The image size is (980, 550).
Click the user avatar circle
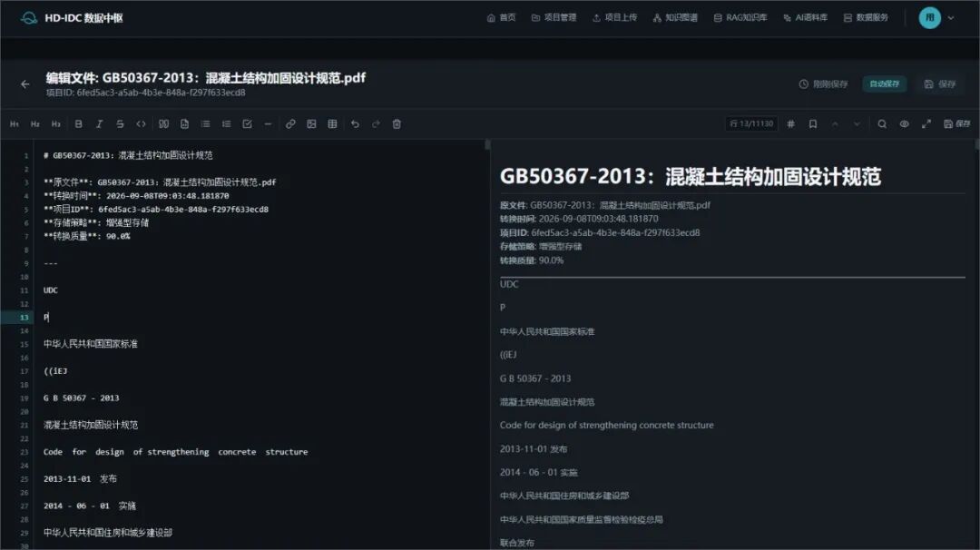(x=930, y=17)
